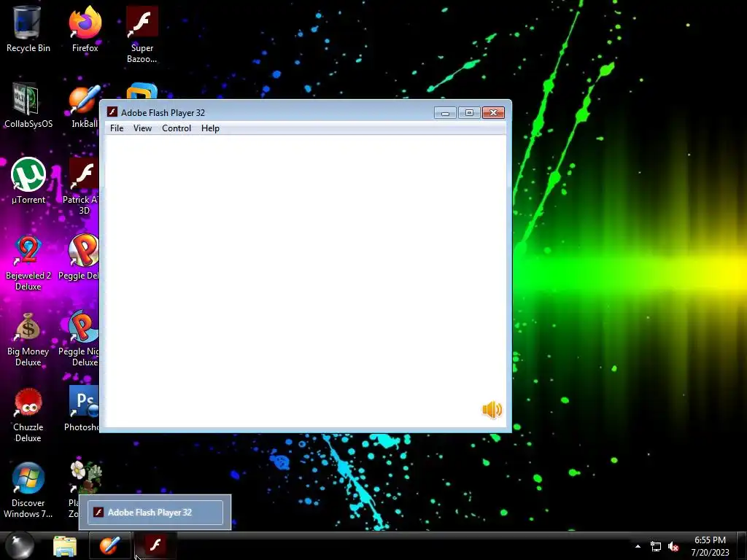Select the CollabSysOS desktop icon
The width and height of the screenshot is (747, 560).
pyautogui.click(x=28, y=105)
